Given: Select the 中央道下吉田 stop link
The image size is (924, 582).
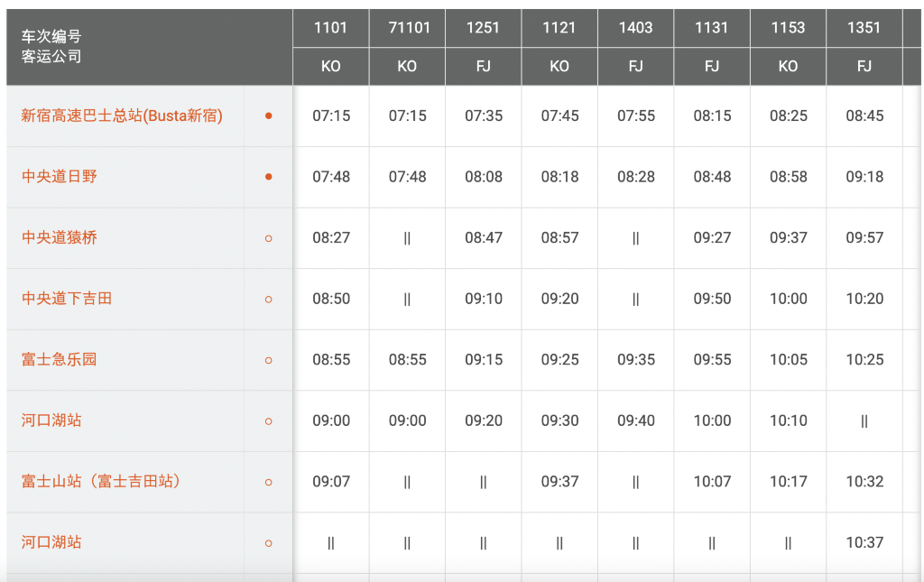Looking at the screenshot, I should click(x=67, y=299).
